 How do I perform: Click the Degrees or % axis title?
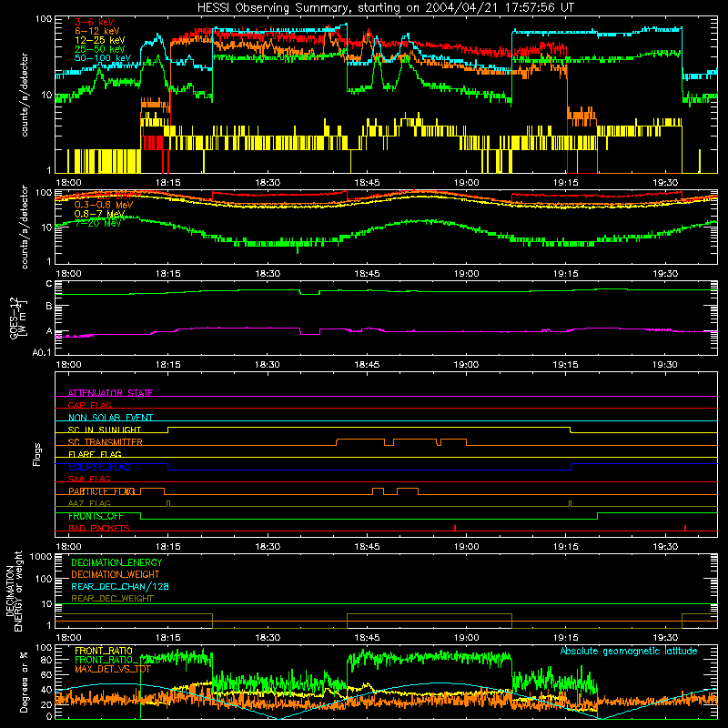24,682
